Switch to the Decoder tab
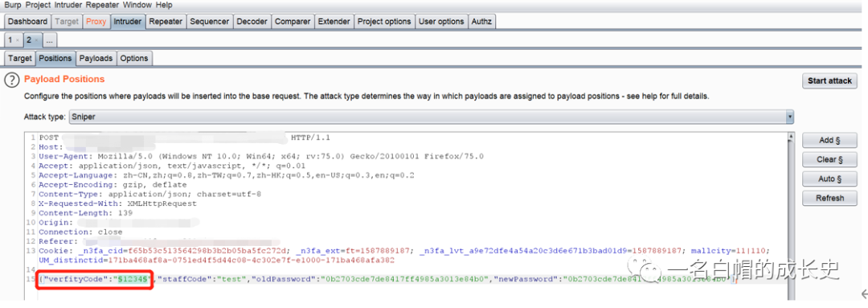The height and width of the screenshot is (308, 868). point(252,22)
